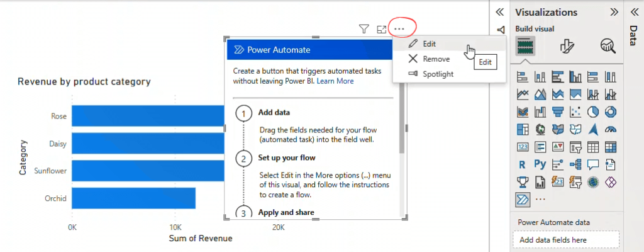This screenshot has width=644, height=252.
Task: Select the trophy Metrics visual
Action: pyautogui.click(x=523, y=181)
